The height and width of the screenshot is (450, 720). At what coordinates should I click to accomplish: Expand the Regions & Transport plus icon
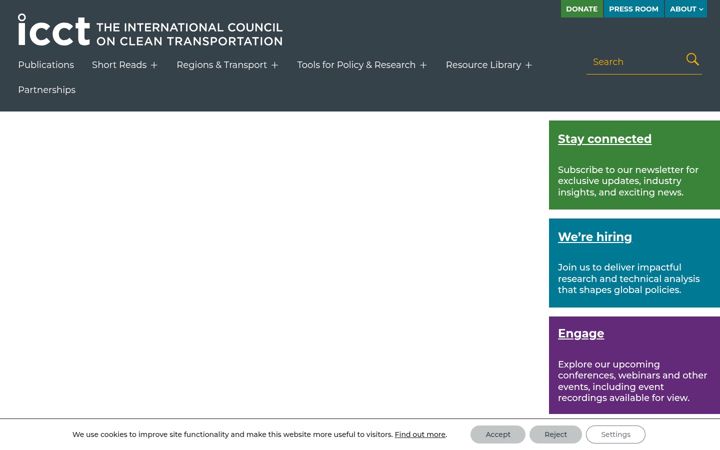275,65
